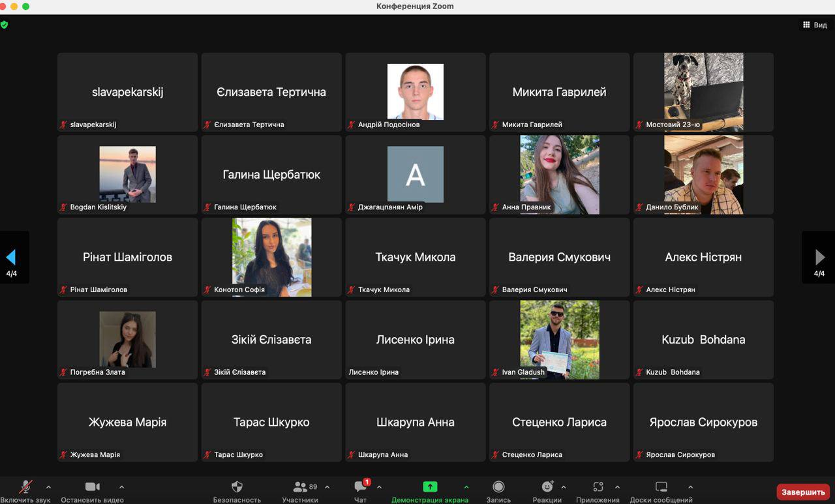Click the Демонстрация экрана label
This screenshot has width=835, height=504.
pyautogui.click(x=430, y=500)
